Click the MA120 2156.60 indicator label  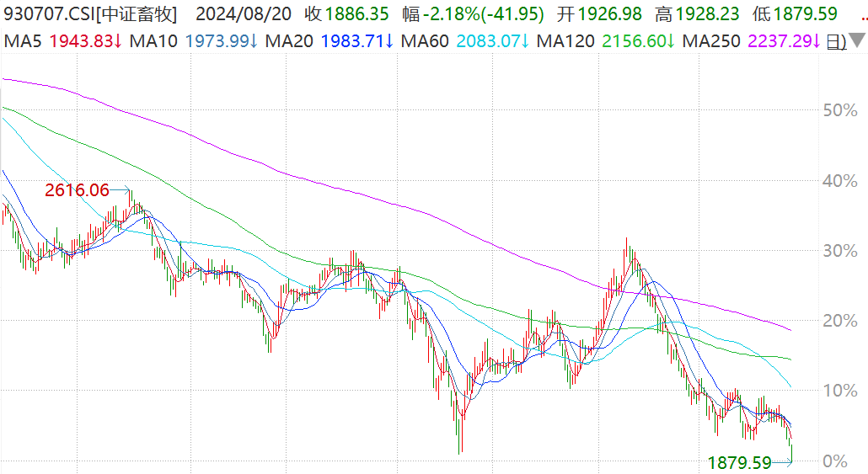(x=606, y=40)
